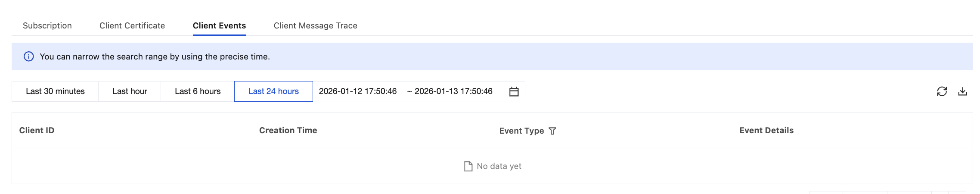The height and width of the screenshot is (194, 980).
Task: Switch to the Subscription tab
Action: [x=47, y=26]
